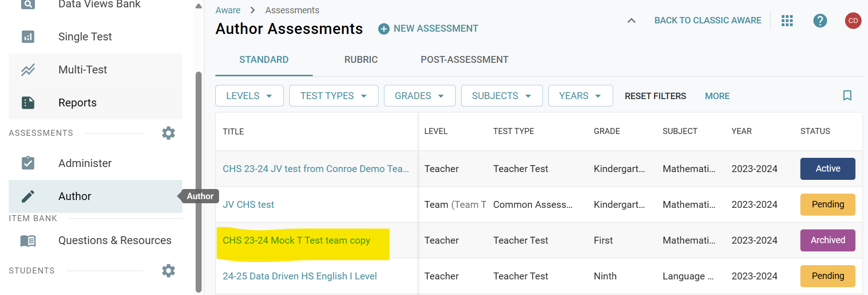Open the Single Test sidebar icon
This screenshot has height=295, width=868.
(28, 37)
